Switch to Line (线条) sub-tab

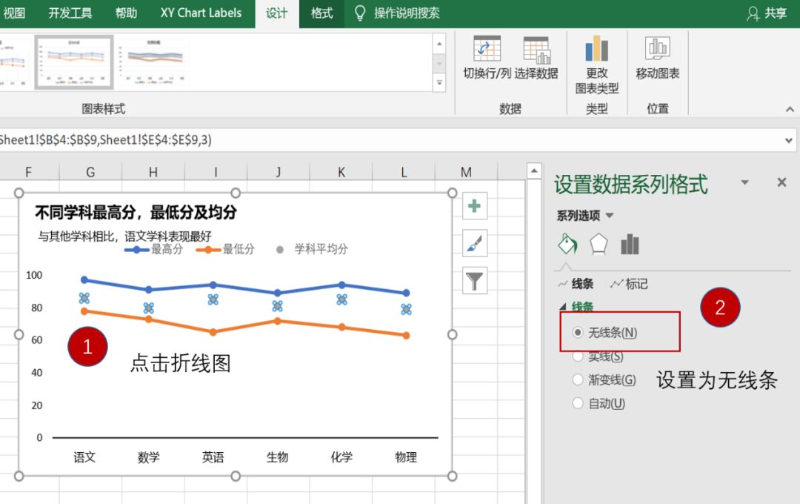pos(576,284)
